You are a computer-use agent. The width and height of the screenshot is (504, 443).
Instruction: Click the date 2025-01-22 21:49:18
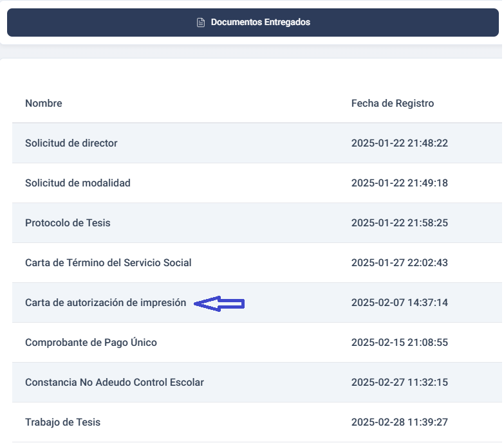coord(399,183)
